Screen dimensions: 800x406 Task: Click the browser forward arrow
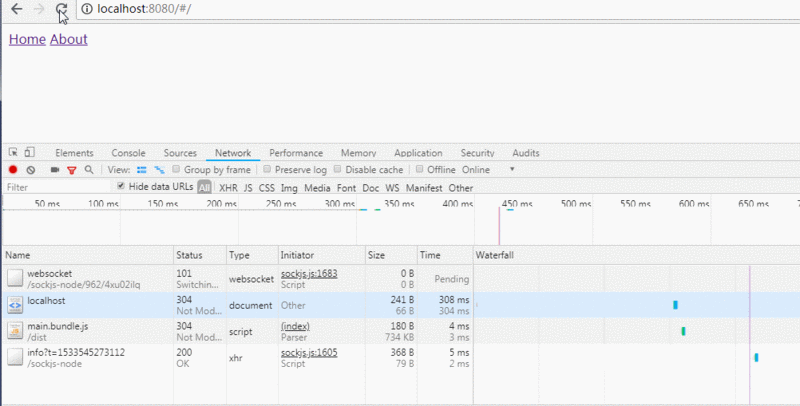(x=39, y=9)
